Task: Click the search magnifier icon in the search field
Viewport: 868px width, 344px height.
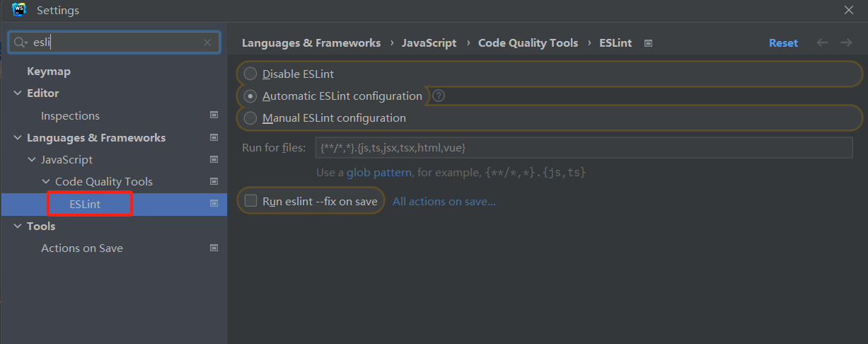Action: (21, 42)
